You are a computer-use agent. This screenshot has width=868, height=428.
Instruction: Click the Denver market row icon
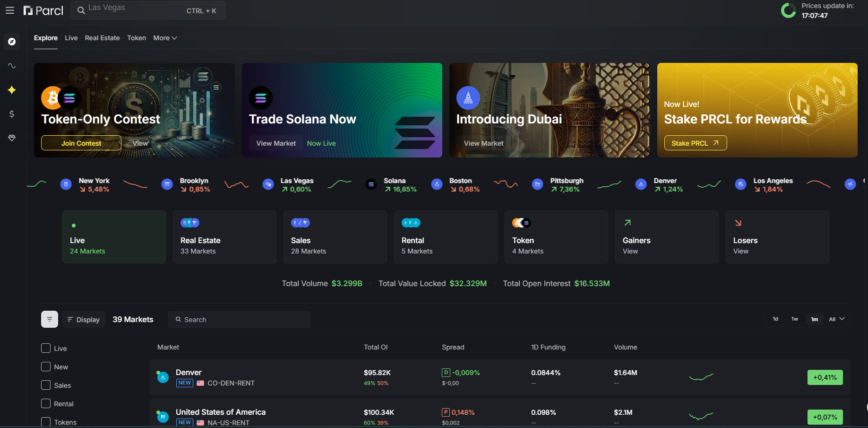(163, 377)
